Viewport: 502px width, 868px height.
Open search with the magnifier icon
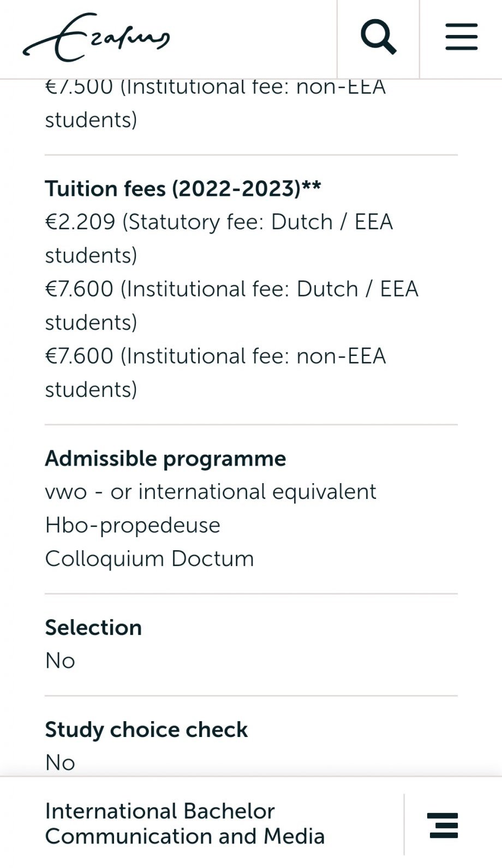click(378, 38)
